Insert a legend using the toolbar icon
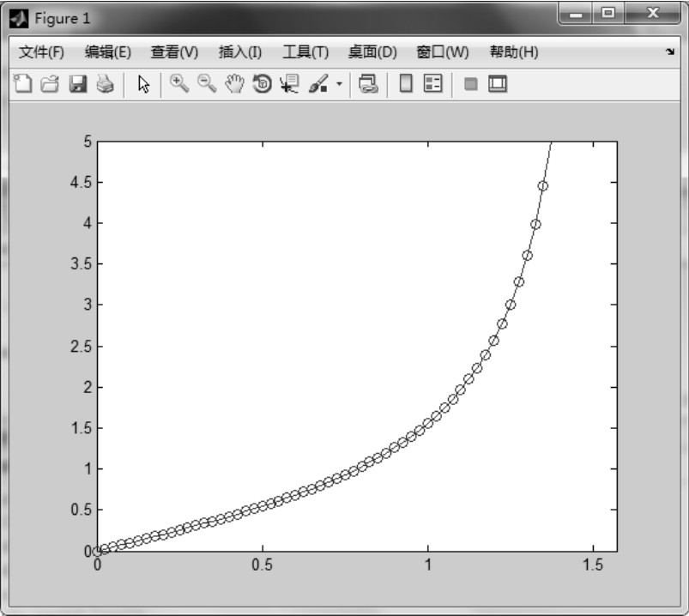 pos(433,84)
